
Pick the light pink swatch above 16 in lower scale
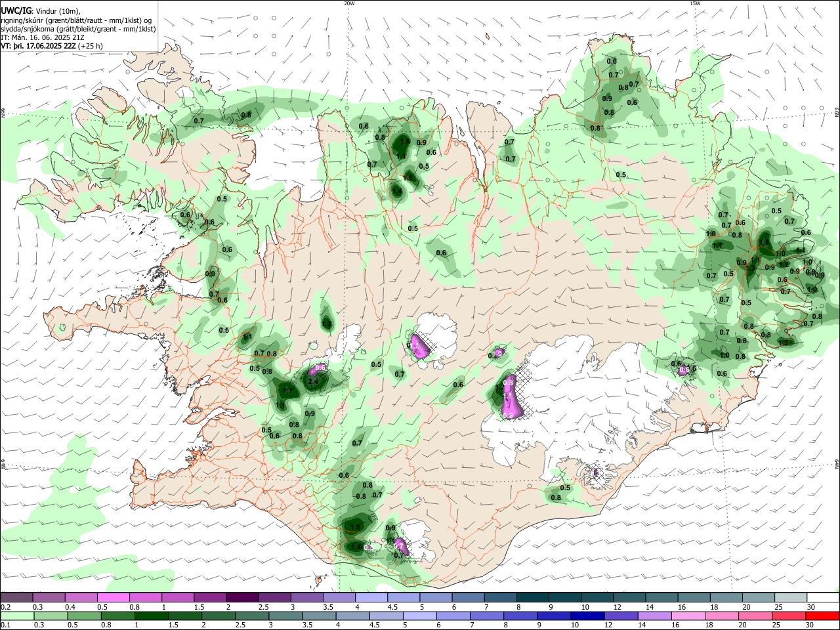point(688,616)
